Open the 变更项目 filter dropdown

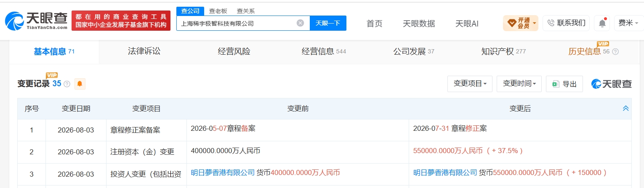[x=470, y=84]
